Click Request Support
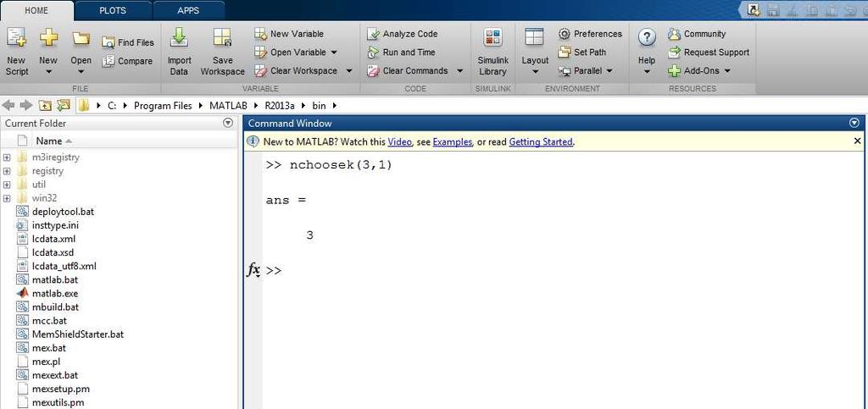Screen dimensions: 868x409 tap(709, 52)
